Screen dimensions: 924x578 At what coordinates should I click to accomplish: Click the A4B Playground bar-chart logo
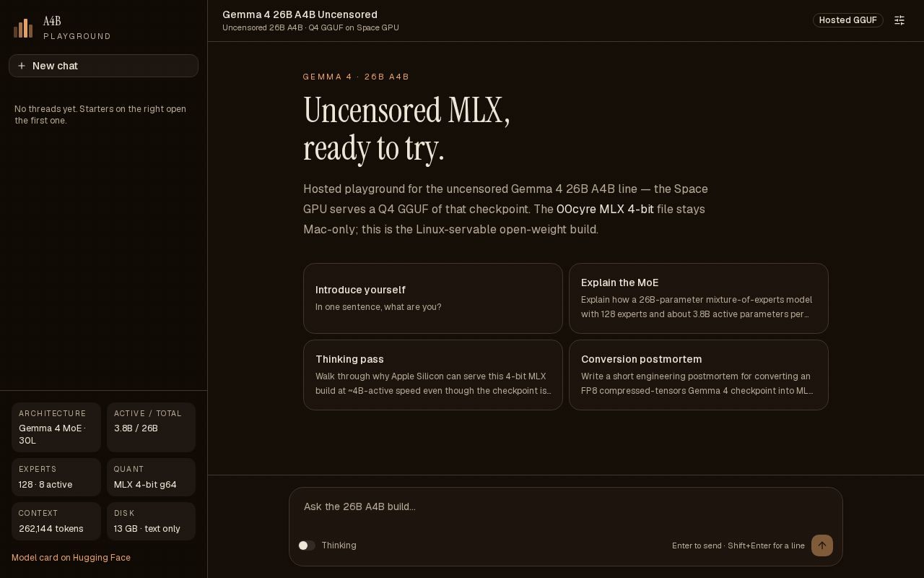(23, 28)
